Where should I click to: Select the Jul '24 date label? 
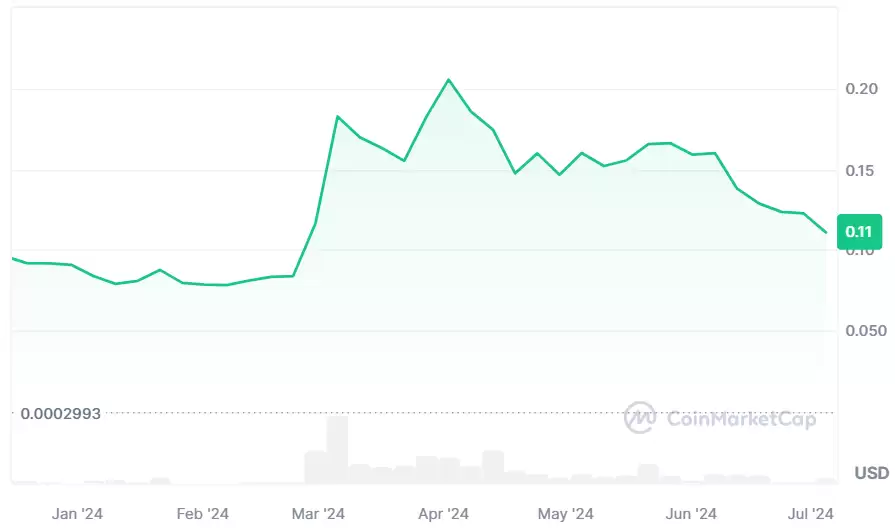[x=812, y=514]
